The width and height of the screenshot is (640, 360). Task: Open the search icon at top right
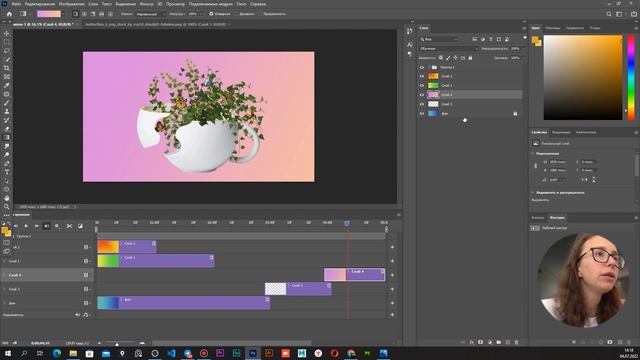(x=609, y=14)
